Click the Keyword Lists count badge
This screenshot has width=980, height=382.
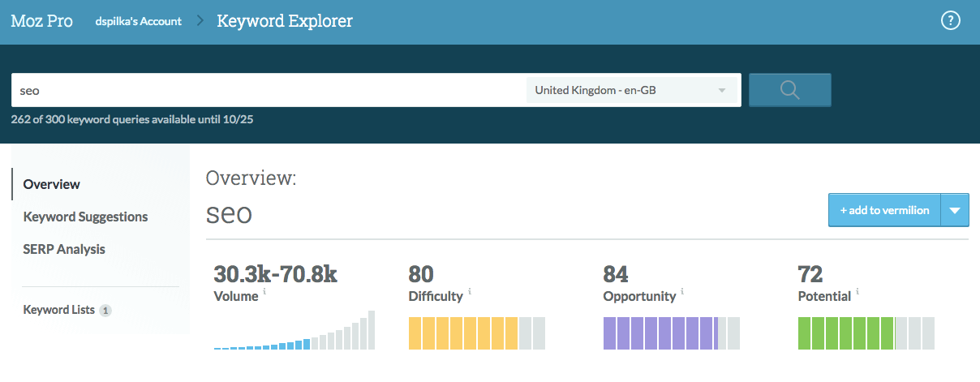pyautogui.click(x=105, y=310)
